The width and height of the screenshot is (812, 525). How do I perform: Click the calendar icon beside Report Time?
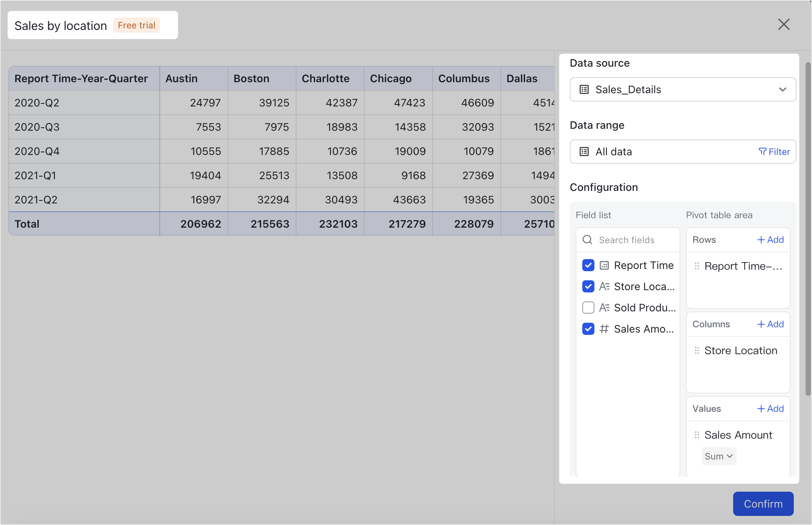pos(604,265)
